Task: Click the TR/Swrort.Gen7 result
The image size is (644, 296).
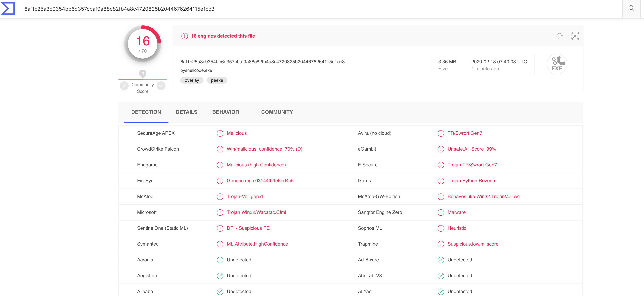Action: (x=465, y=133)
